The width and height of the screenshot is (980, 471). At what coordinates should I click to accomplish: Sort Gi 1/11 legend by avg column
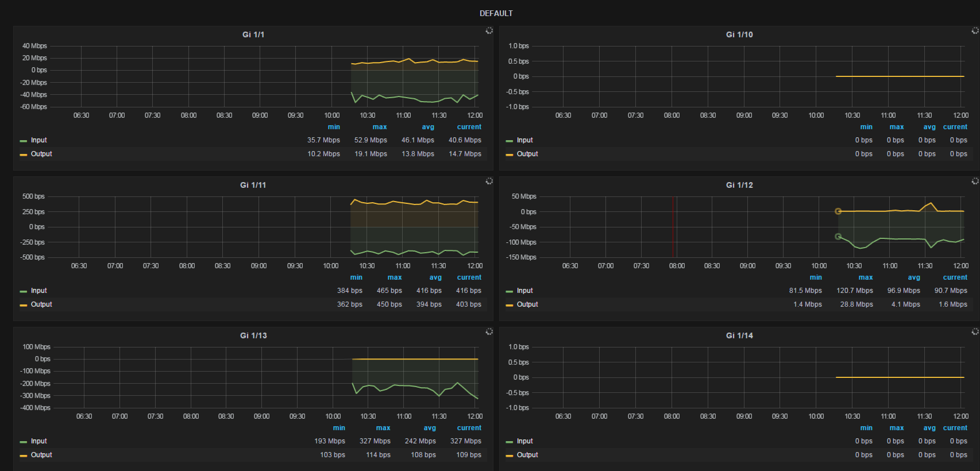[435, 277]
